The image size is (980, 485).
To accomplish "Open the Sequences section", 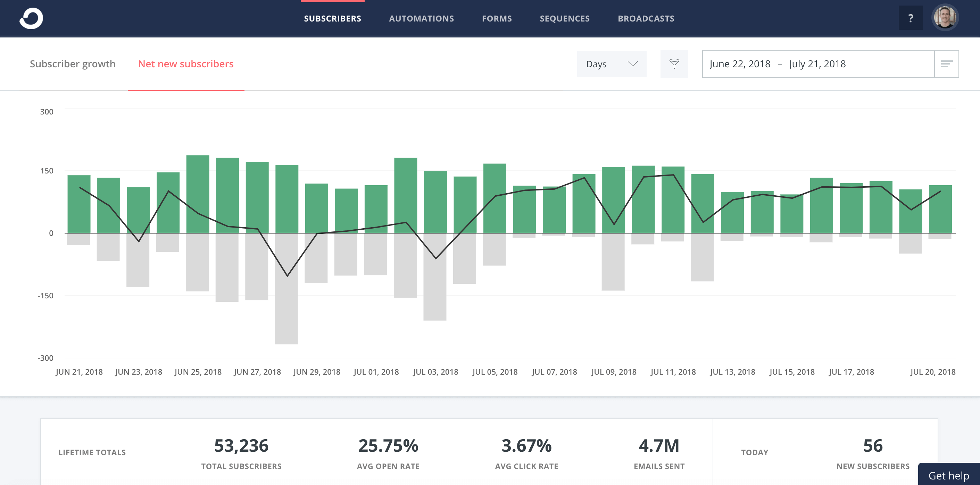I will click(x=565, y=18).
